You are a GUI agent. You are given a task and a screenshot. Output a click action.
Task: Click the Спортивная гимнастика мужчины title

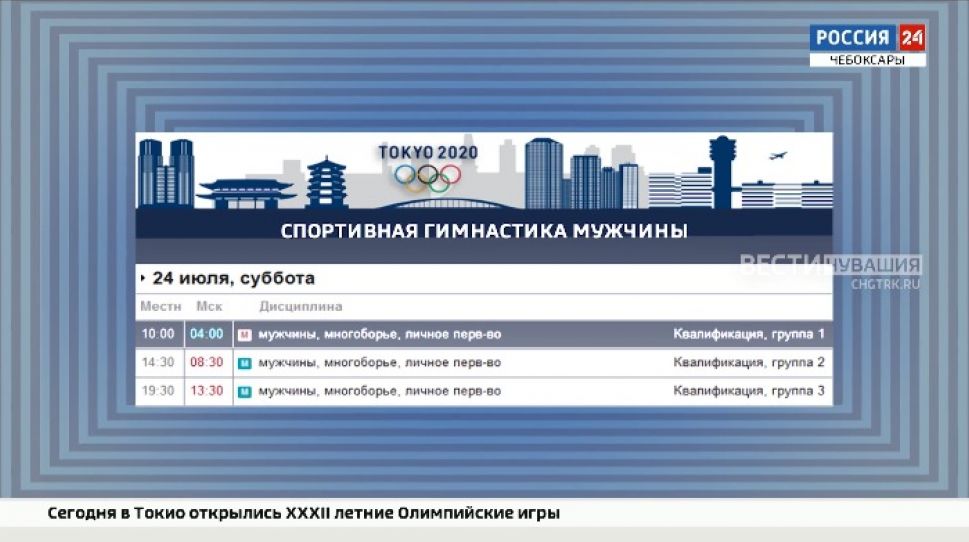click(484, 231)
